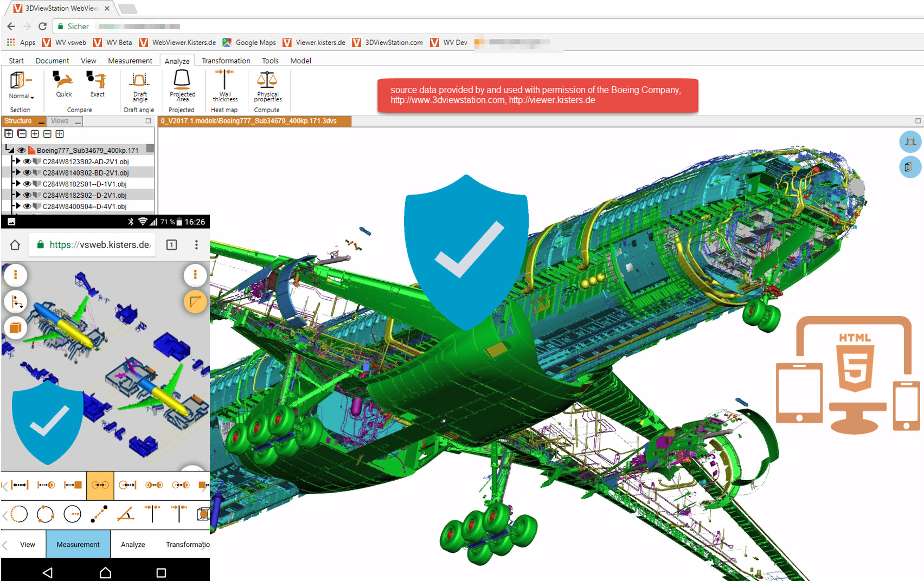
Task: Click the mobile ribbon tabs right chevron
Action: coord(204,545)
